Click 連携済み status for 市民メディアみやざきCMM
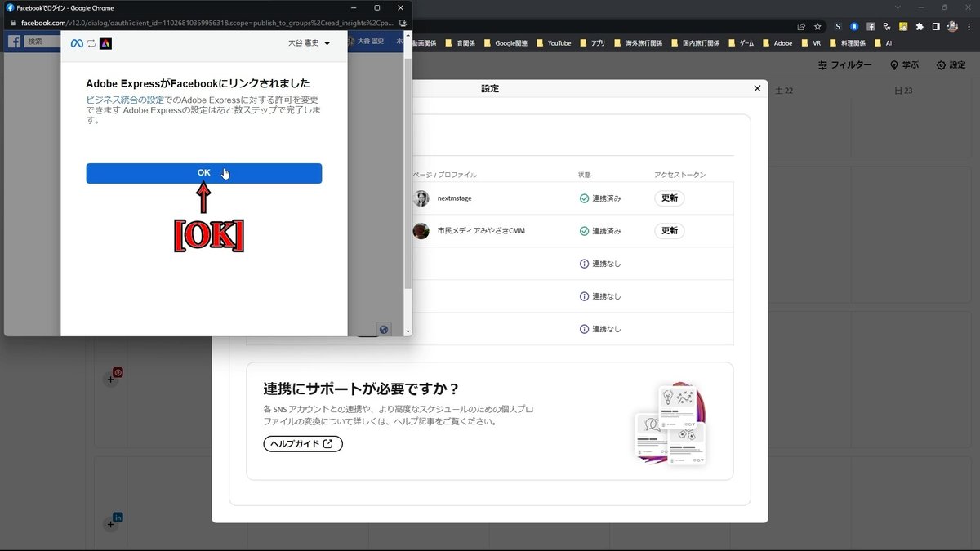 pos(600,231)
